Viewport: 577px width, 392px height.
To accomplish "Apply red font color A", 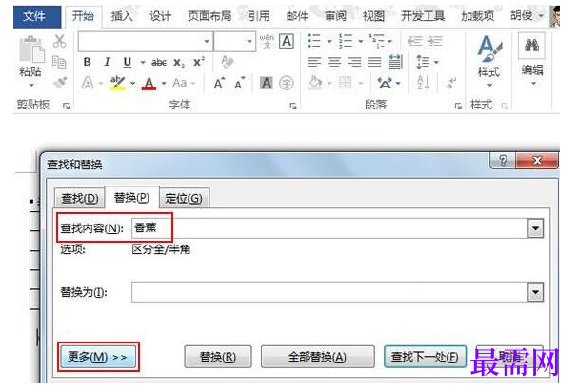I will (149, 83).
